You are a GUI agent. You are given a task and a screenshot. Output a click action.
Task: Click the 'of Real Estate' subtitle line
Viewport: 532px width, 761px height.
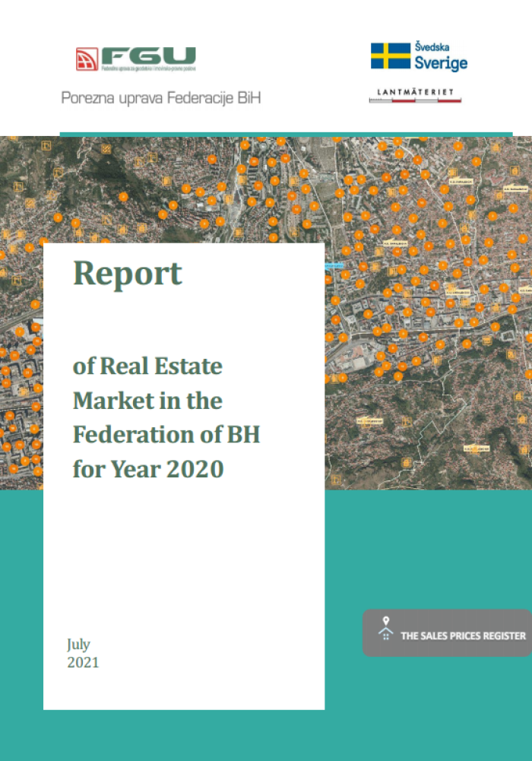click(147, 366)
